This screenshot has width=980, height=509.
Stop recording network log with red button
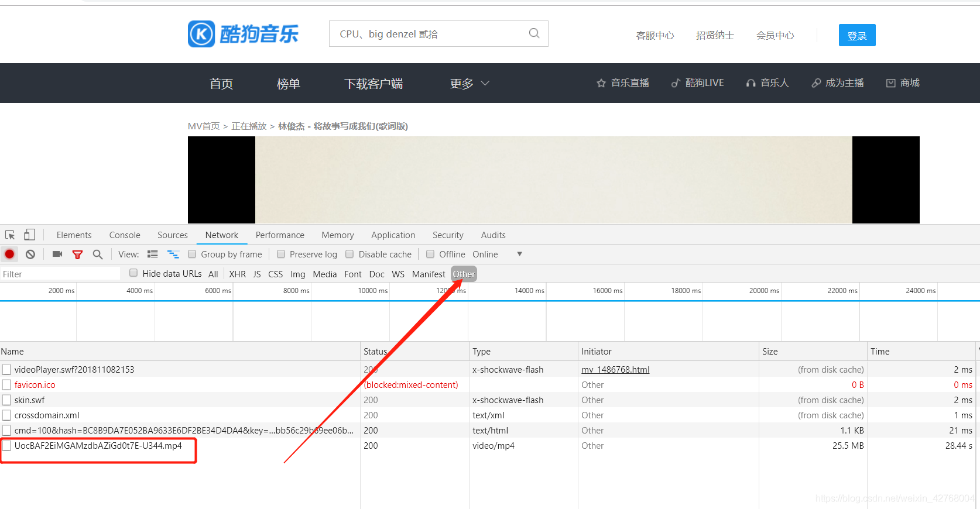[x=9, y=254]
